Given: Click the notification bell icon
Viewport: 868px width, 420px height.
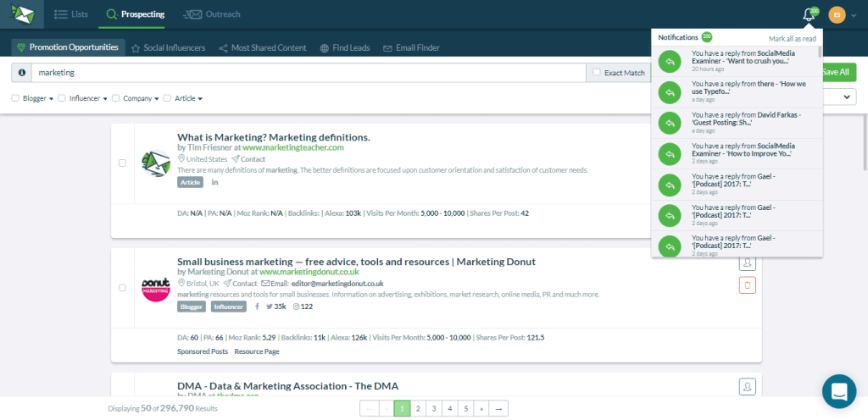Looking at the screenshot, I should (809, 15).
